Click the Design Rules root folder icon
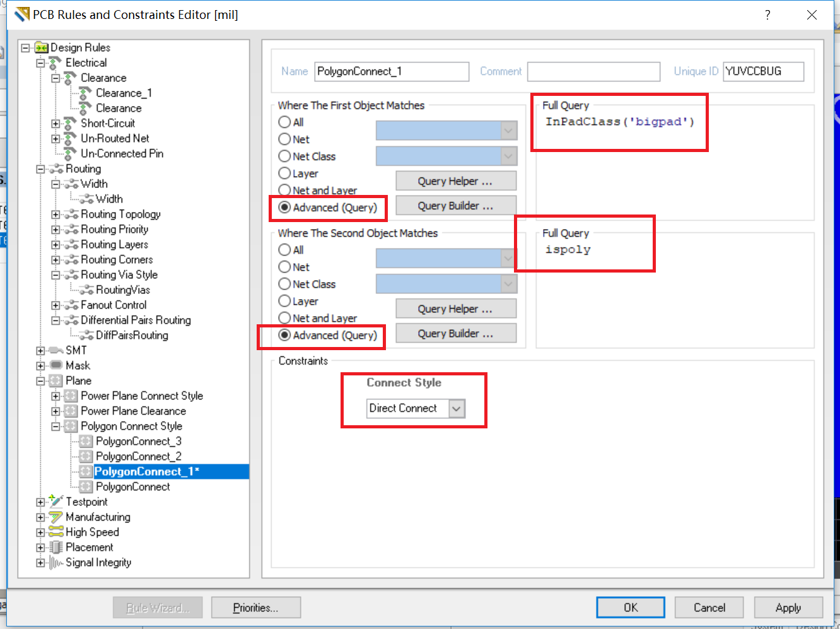840x629 pixels. (x=42, y=47)
